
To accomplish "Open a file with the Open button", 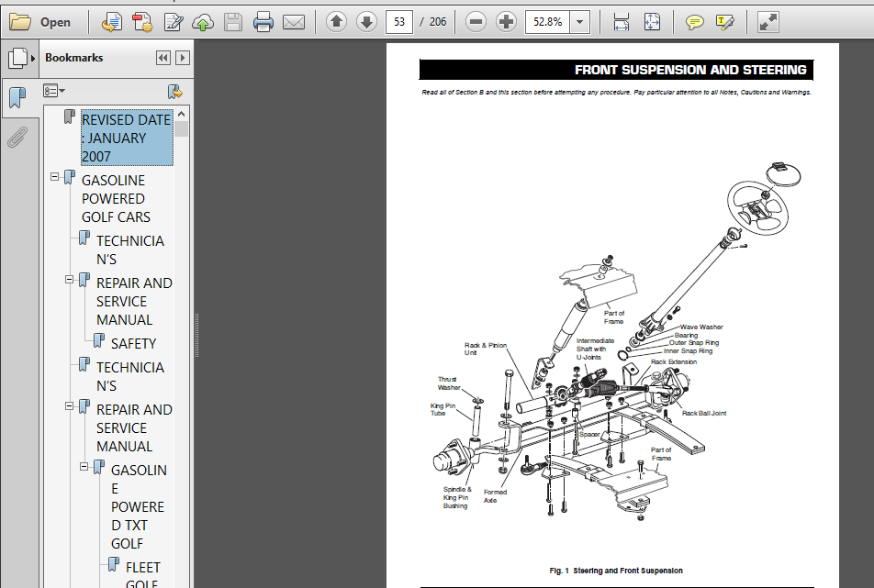I will [x=40, y=22].
